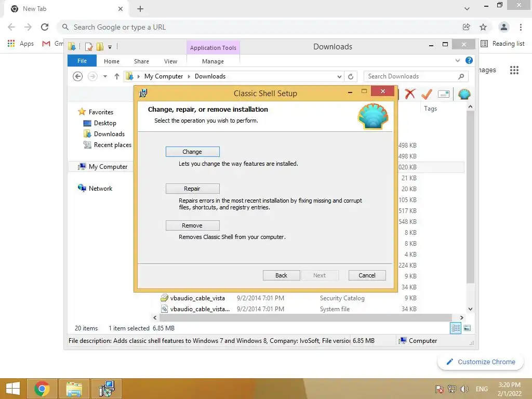Image resolution: width=532 pixels, height=399 pixels.
Task: Open the Windows Start button
Action: point(13,389)
